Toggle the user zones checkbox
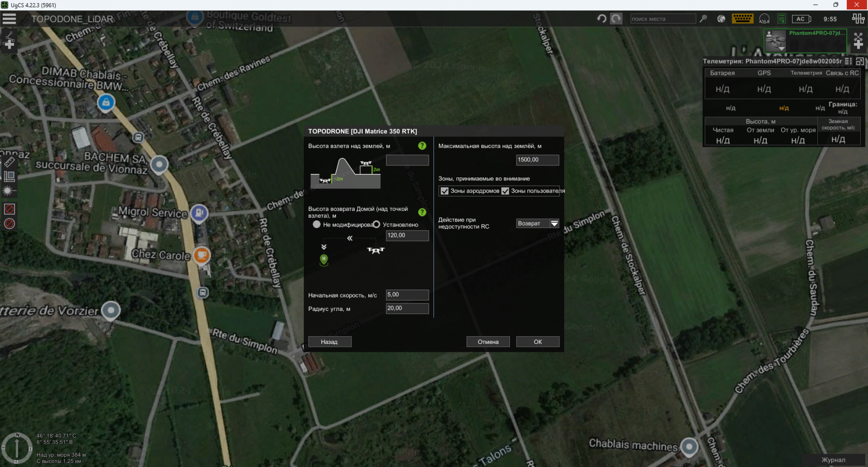This screenshot has width=868, height=467. click(505, 191)
